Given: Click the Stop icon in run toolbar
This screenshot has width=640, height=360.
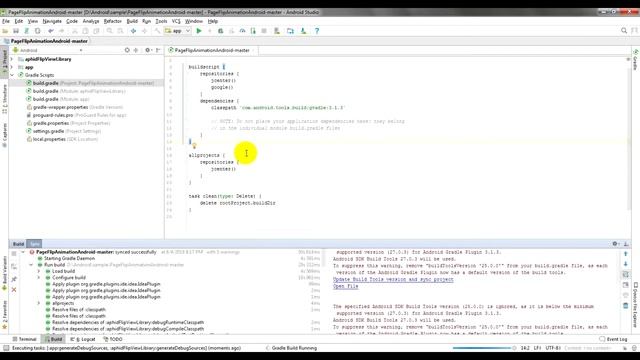Looking at the screenshot, I should tap(264, 31).
